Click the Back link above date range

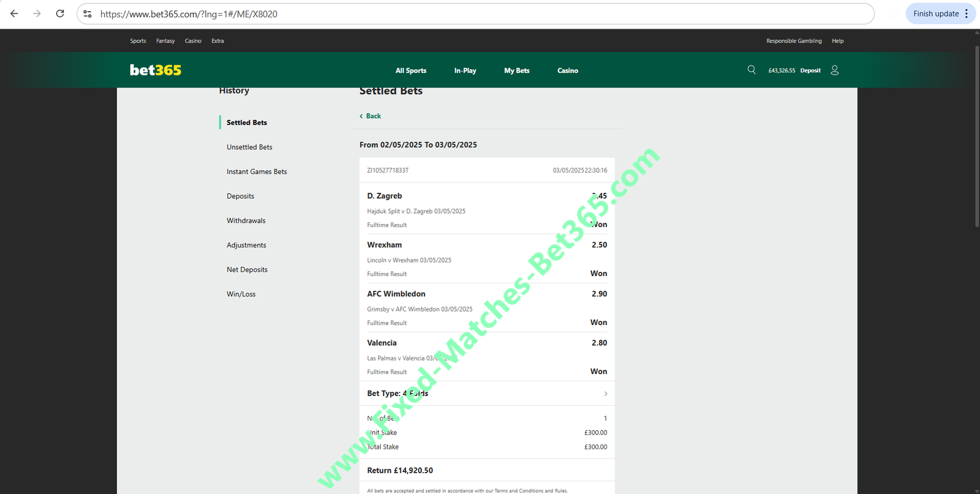click(374, 116)
